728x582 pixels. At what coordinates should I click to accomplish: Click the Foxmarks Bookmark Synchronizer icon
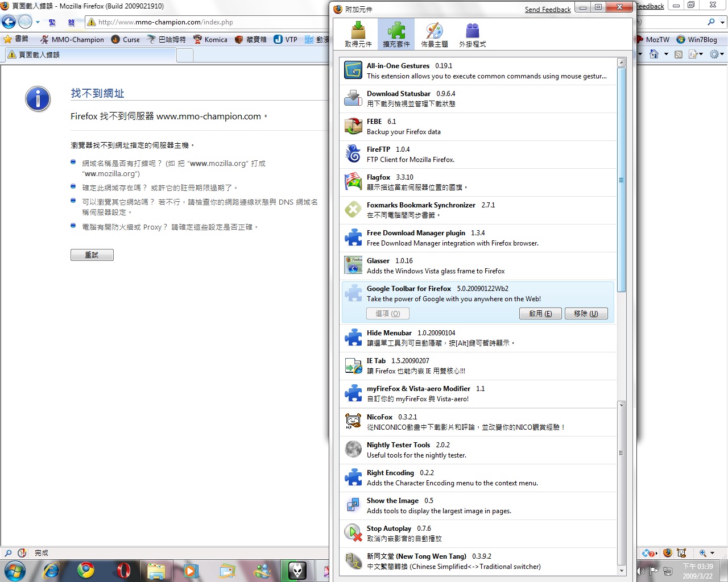pyautogui.click(x=353, y=210)
